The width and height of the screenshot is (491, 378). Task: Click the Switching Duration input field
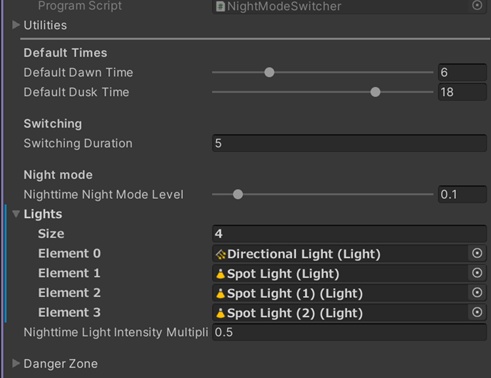point(349,143)
